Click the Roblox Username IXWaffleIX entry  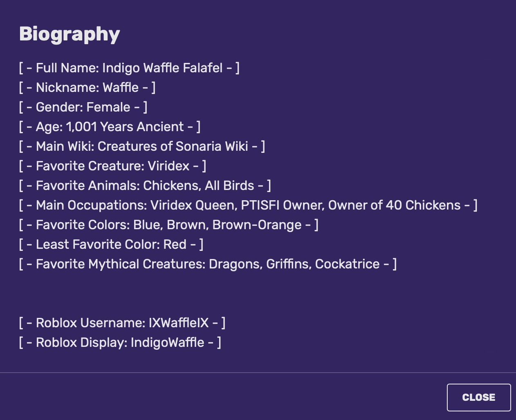(x=122, y=323)
